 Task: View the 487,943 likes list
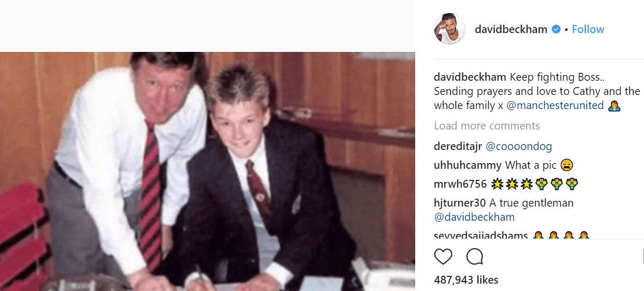pyautogui.click(x=466, y=280)
